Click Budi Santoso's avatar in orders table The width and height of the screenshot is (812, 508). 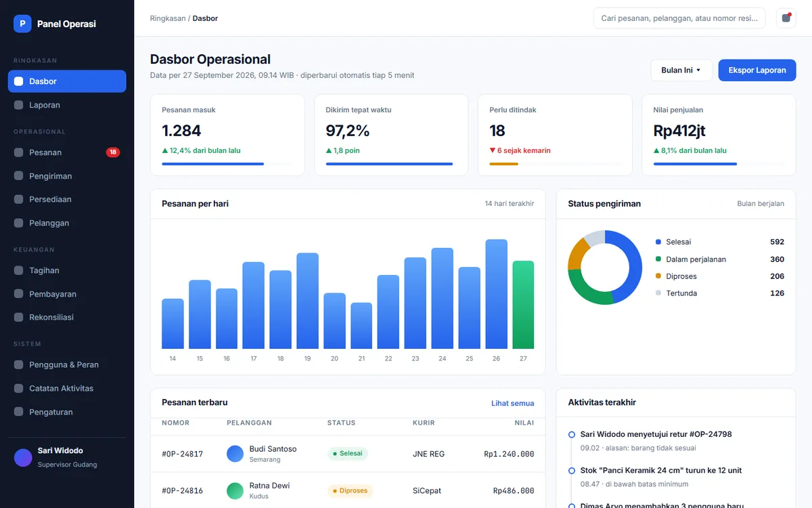(235, 454)
